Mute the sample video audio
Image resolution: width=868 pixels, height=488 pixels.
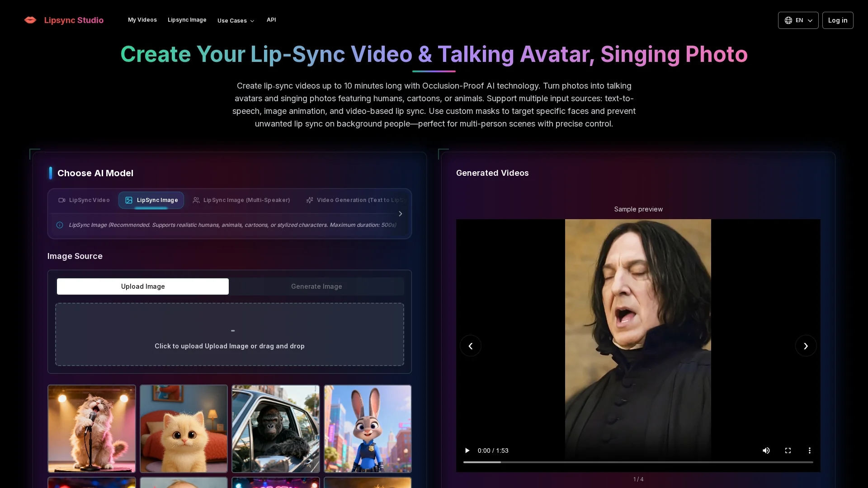(x=766, y=450)
